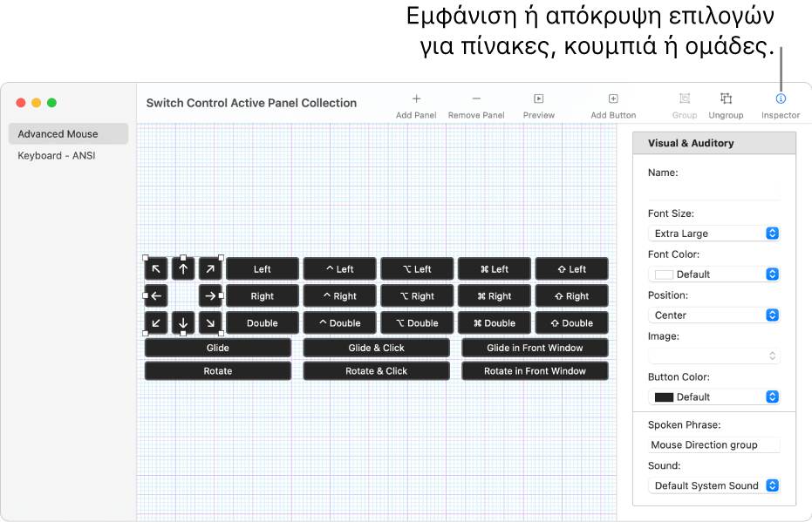Select the Glide panel button
812x522 pixels.
[218, 348]
